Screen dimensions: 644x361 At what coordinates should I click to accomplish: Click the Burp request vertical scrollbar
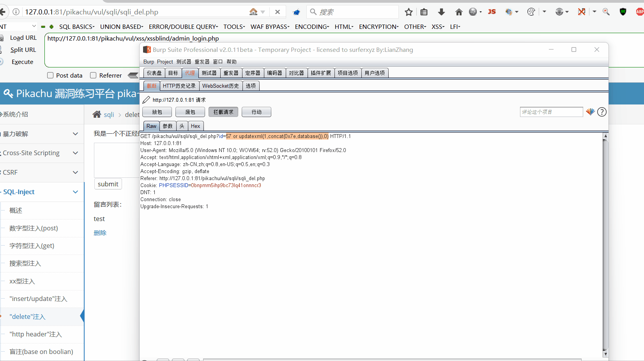tap(605, 245)
